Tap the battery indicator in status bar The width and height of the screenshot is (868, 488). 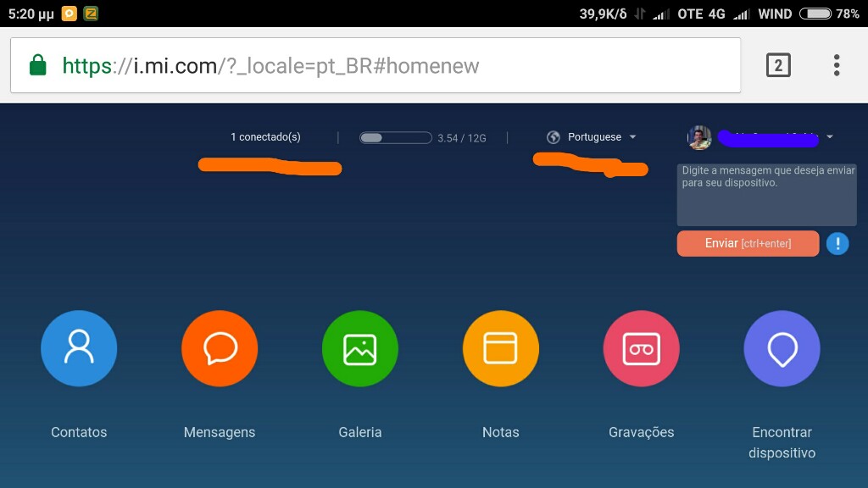tap(815, 14)
